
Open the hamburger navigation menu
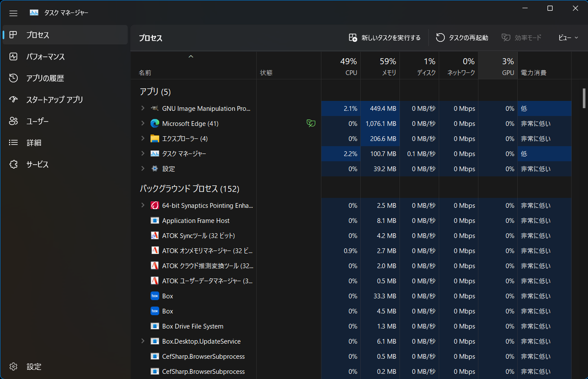(13, 13)
